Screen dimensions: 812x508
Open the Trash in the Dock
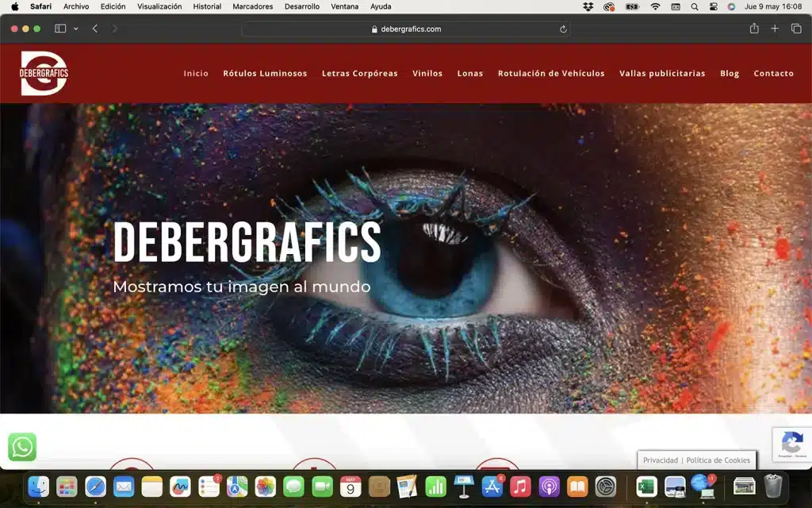772,486
